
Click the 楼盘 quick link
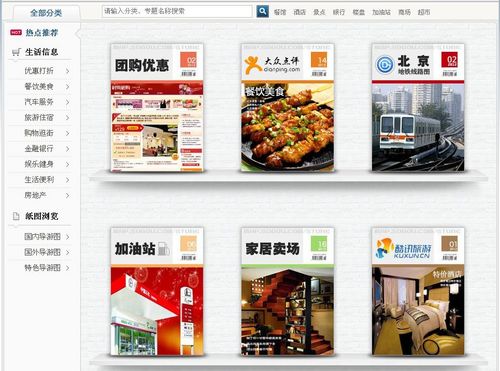[358, 12]
